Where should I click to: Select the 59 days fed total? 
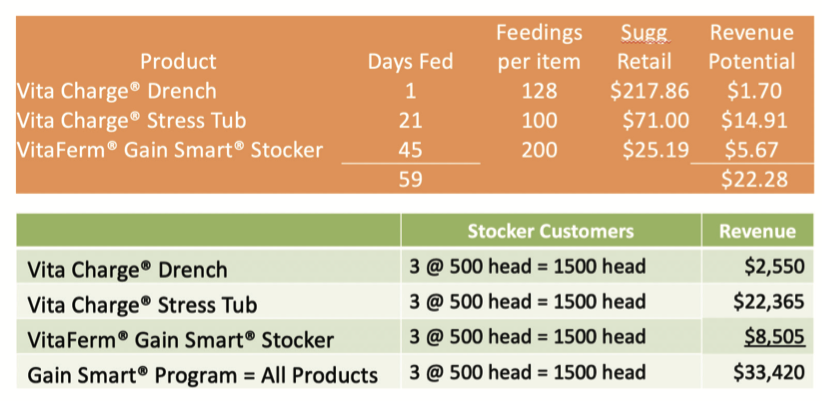pyautogui.click(x=410, y=180)
